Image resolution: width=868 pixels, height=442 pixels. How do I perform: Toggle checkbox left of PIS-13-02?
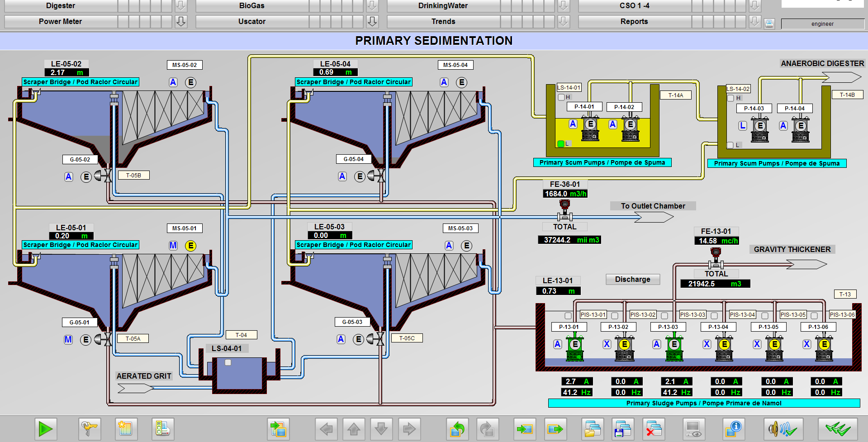[615, 316]
